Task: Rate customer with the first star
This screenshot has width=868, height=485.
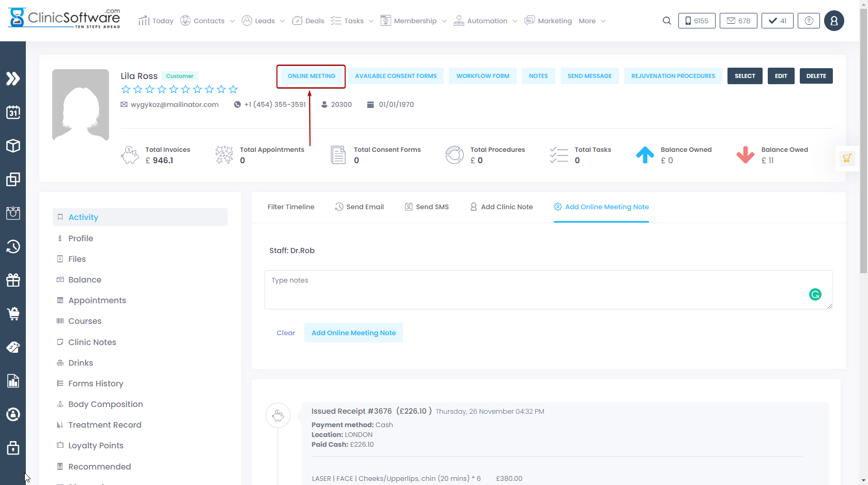Action: (126, 89)
